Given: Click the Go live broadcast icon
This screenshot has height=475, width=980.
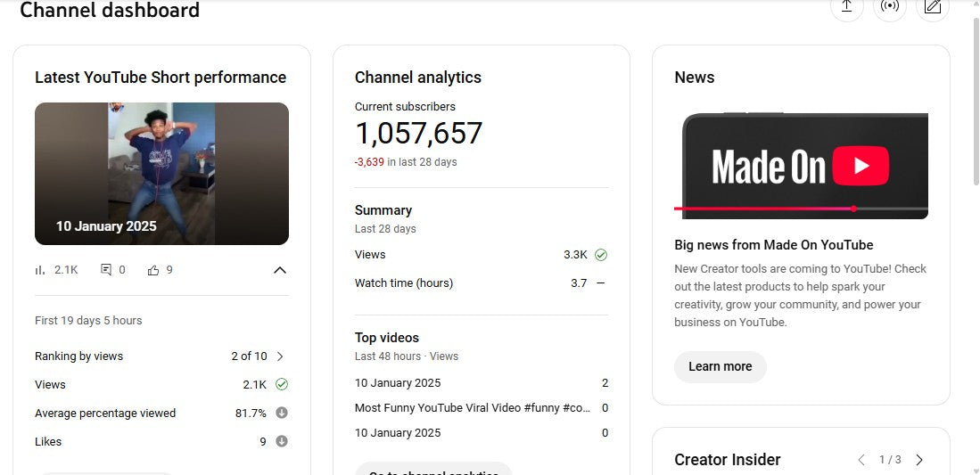Looking at the screenshot, I should 889,6.
